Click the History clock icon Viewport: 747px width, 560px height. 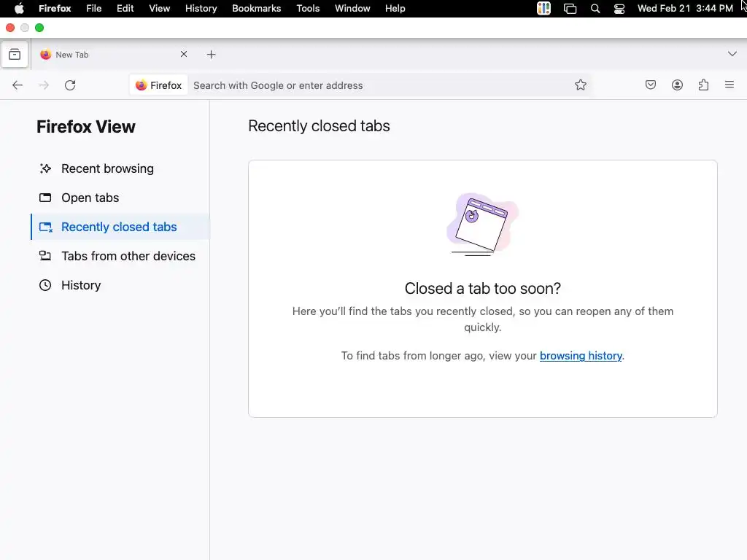(45, 285)
